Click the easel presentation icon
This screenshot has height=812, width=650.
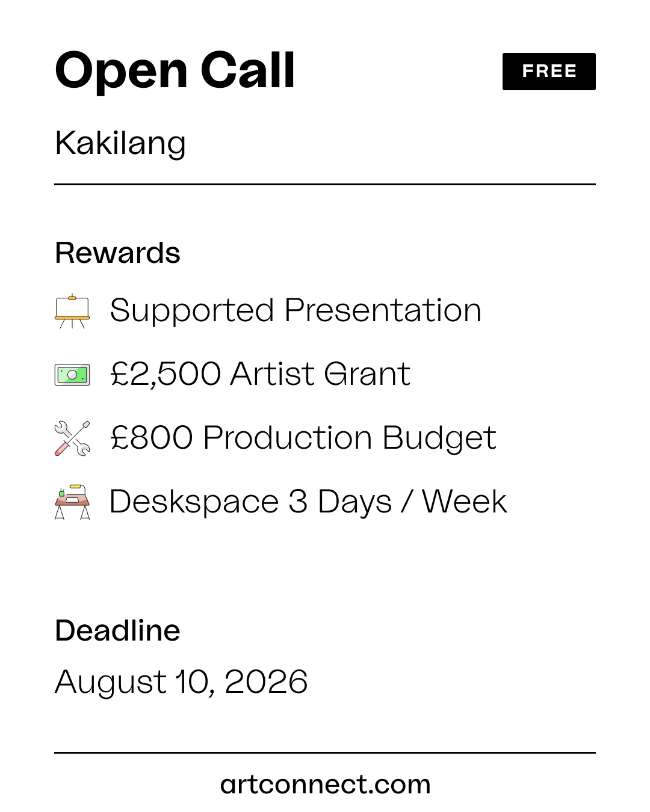72,311
